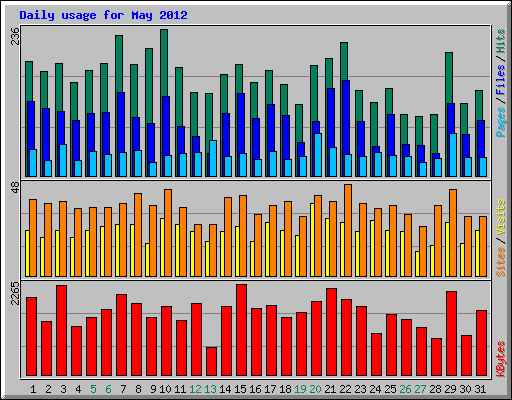
Task: Click the "236" axis value
Action: (15, 36)
